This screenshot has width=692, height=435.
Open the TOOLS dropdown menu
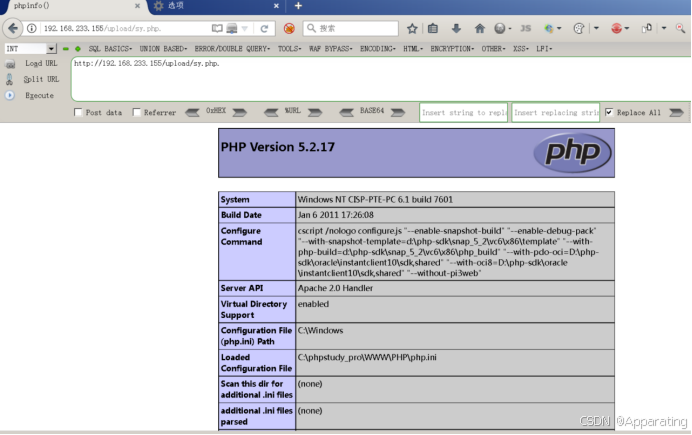pyautogui.click(x=290, y=49)
